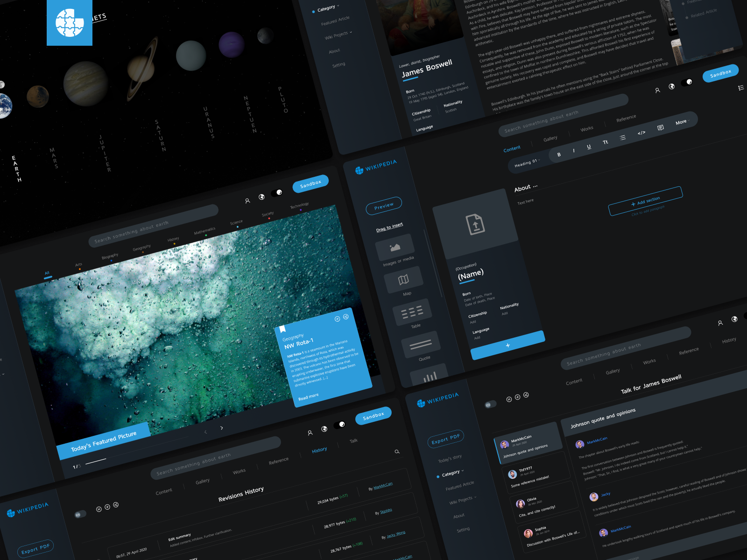Switch to the Gallery tab
The image size is (747, 560).
point(550,138)
